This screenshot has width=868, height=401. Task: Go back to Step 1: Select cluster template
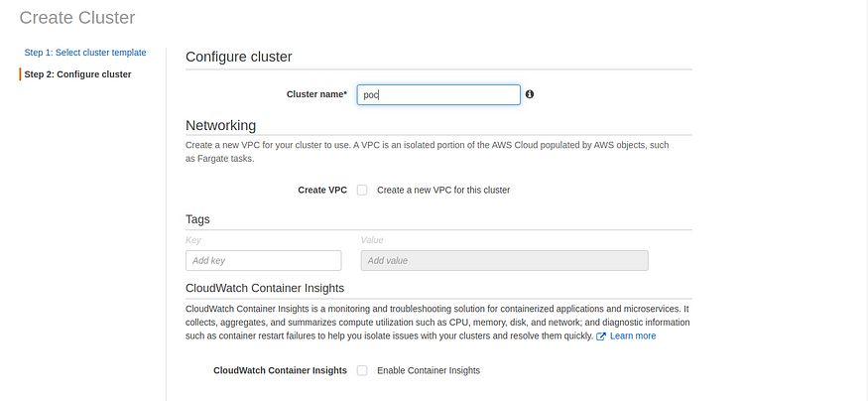[85, 53]
